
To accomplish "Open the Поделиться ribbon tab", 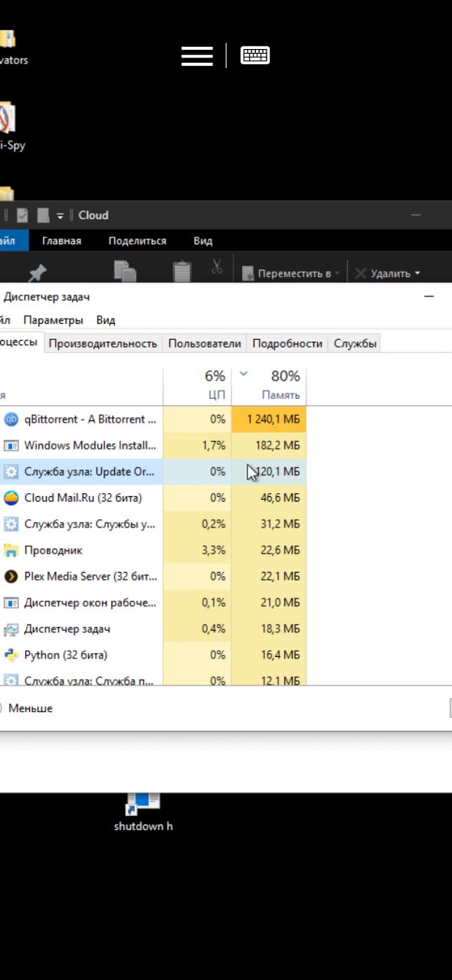I will tap(137, 240).
